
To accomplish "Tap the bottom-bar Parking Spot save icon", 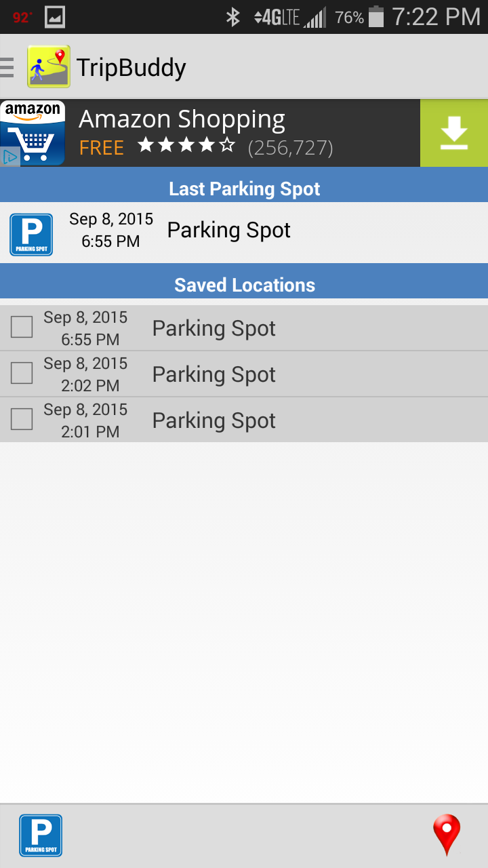I will [41, 835].
